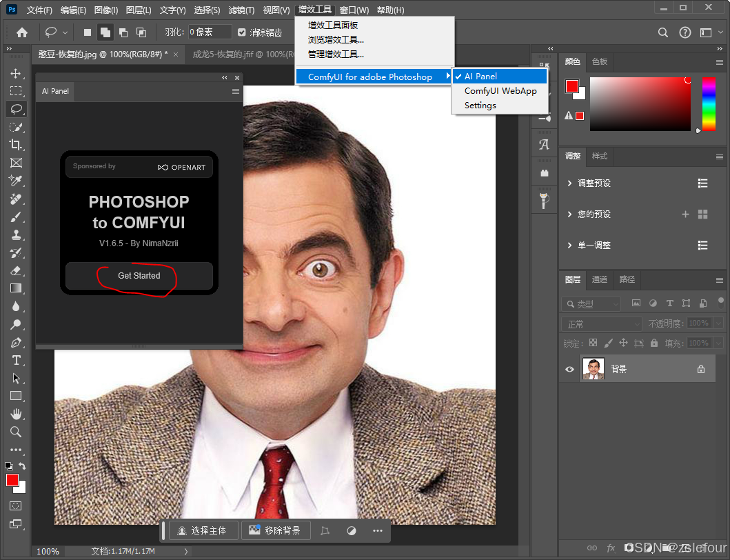Open 图层(L) menu
Image resolution: width=730 pixels, height=560 pixels.
(x=139, y=10)
